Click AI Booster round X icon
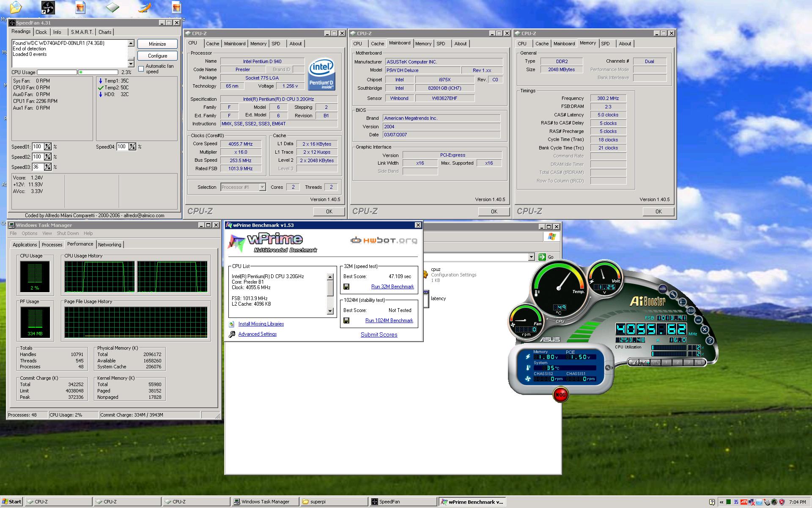 click(x=705, y=329)
